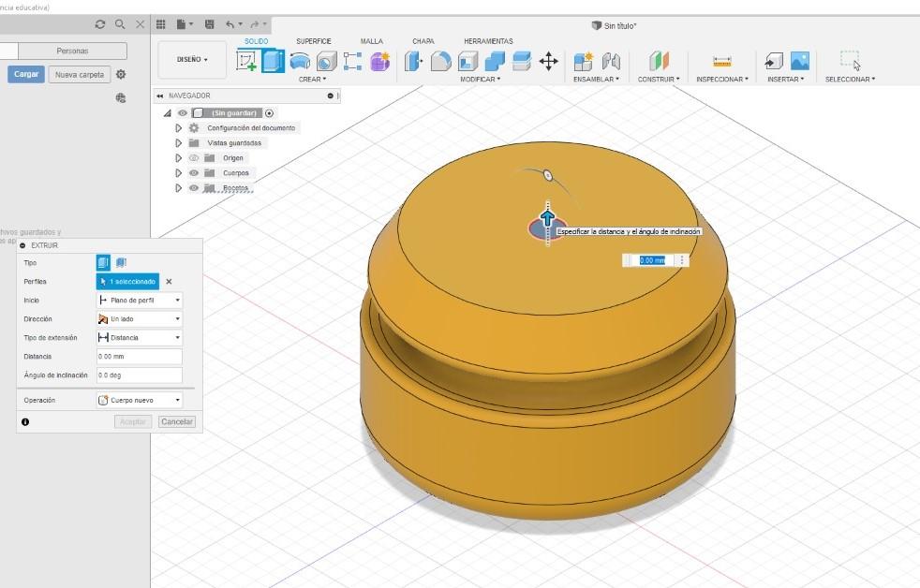Search in the data panel
Viewport: 920px width, 588px height.
120,24
